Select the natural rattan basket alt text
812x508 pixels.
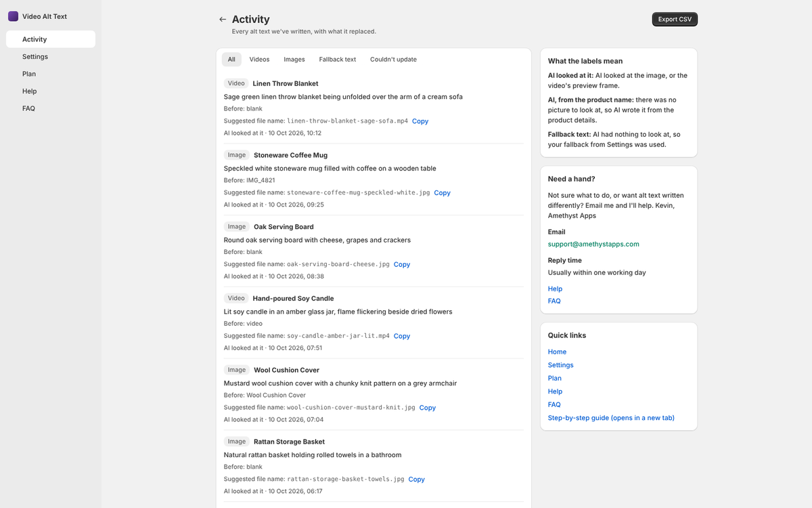313,455
